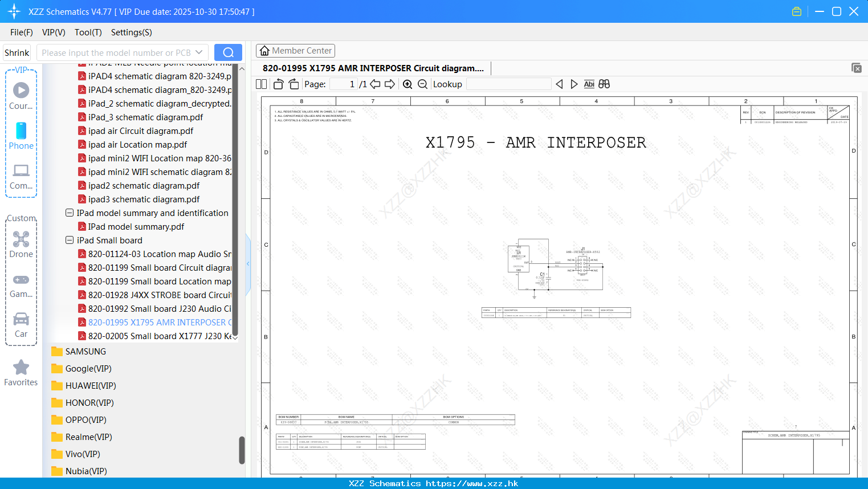Screen dimensions: 868x489
Task: Click the Abi text-match icon
Action: [x=589, y=84]
